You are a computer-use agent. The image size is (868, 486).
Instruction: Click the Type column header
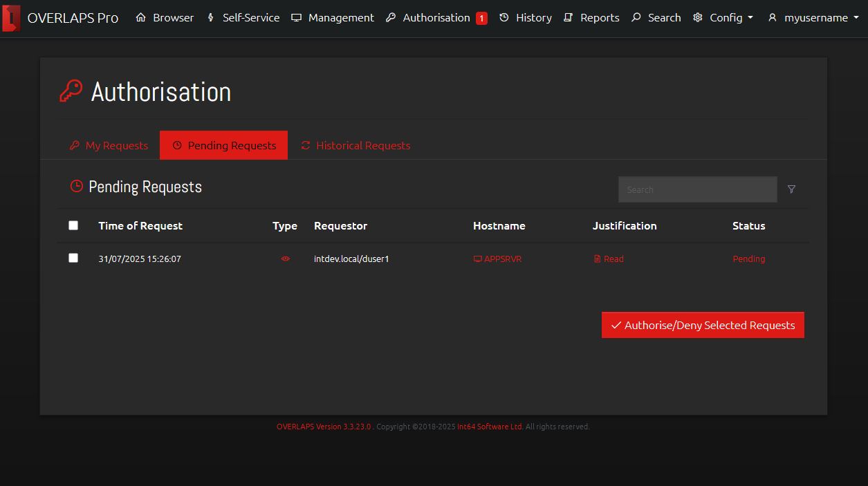click(285, 226)
